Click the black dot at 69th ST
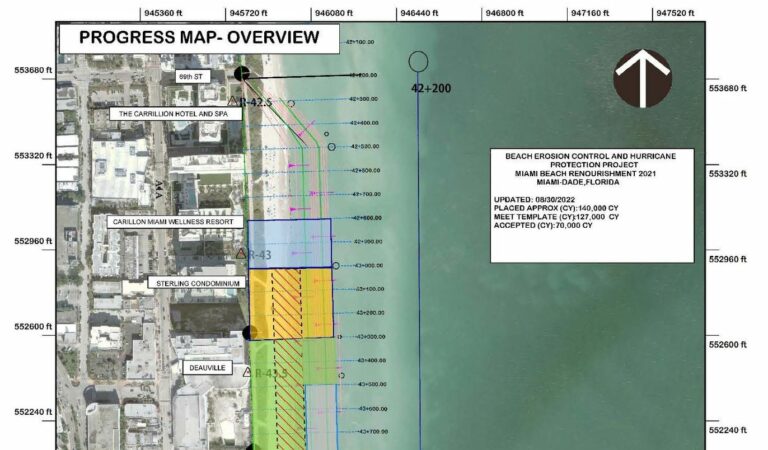Viewport: 768px width, 450px height. point(241,74)
